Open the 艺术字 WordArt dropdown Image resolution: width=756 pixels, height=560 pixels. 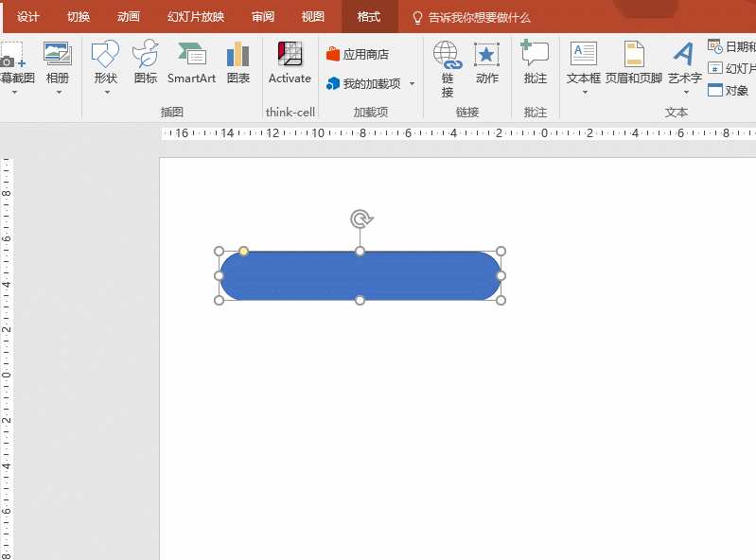point(685,92)
